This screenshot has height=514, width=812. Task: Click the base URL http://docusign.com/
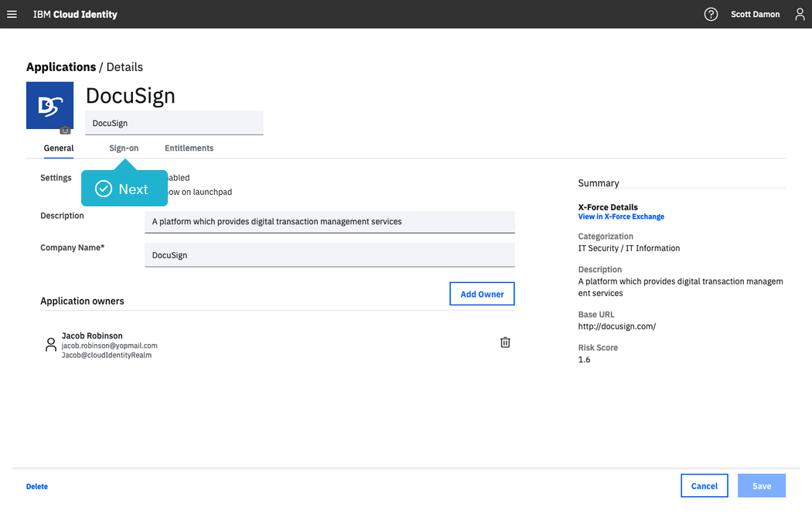[x=617, y=326]
